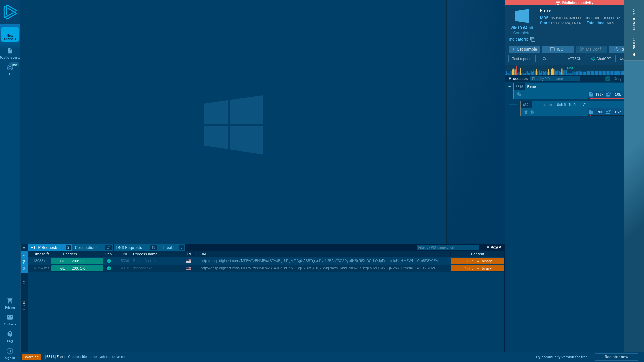Select the vertical DEBUG tab
Viewport: 644px width, 362px height.
pyautogui.click(x=24, y=306)
